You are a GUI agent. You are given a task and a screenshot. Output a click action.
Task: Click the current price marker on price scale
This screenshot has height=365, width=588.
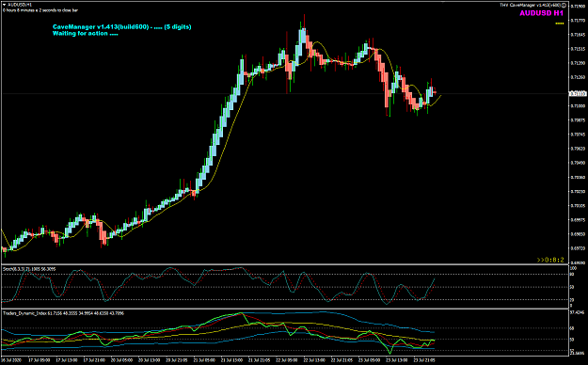pos(578,93)
